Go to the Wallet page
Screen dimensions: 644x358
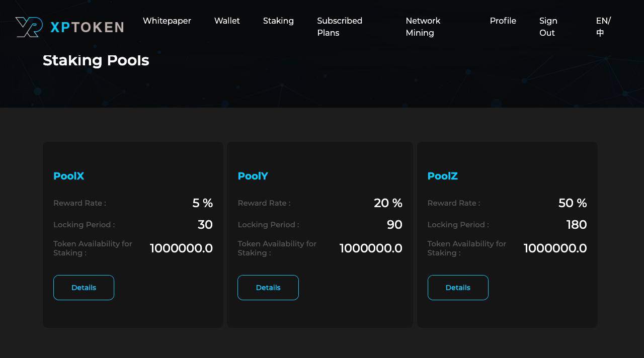click(x=227, y=21)
